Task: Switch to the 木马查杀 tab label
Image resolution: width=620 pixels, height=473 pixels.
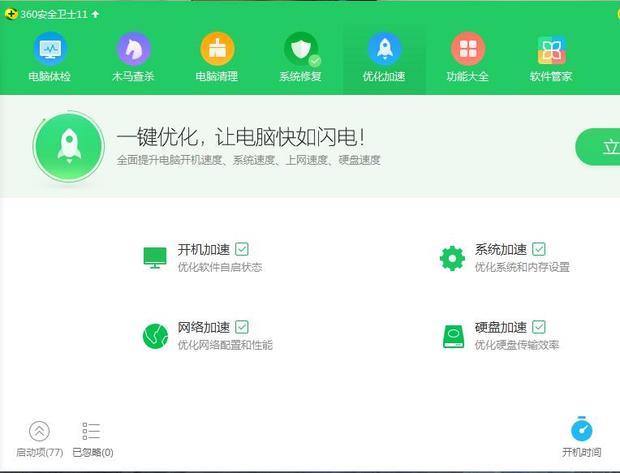Action: [133, 76]
